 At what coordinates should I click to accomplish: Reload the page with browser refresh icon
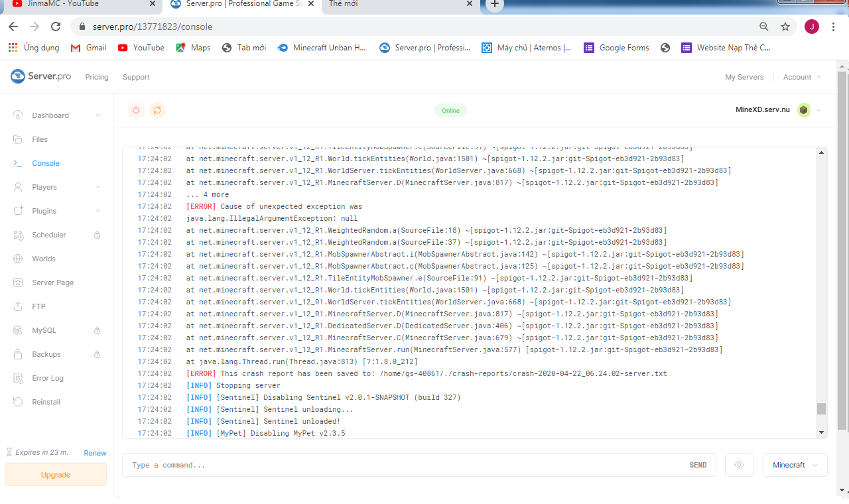tap(56, 27)
